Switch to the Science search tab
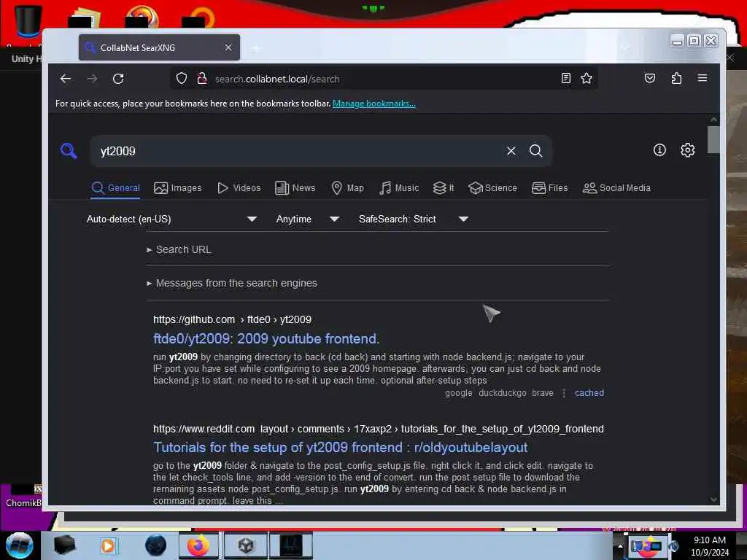The width and height of the screenshot is (747, 560). coord(492,188)
